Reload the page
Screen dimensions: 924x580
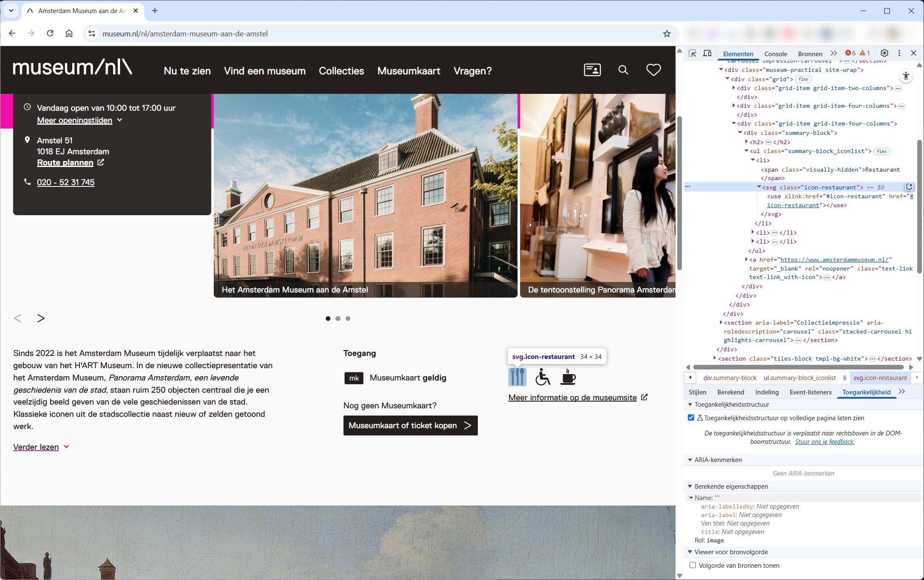click(x=50, y=33)
